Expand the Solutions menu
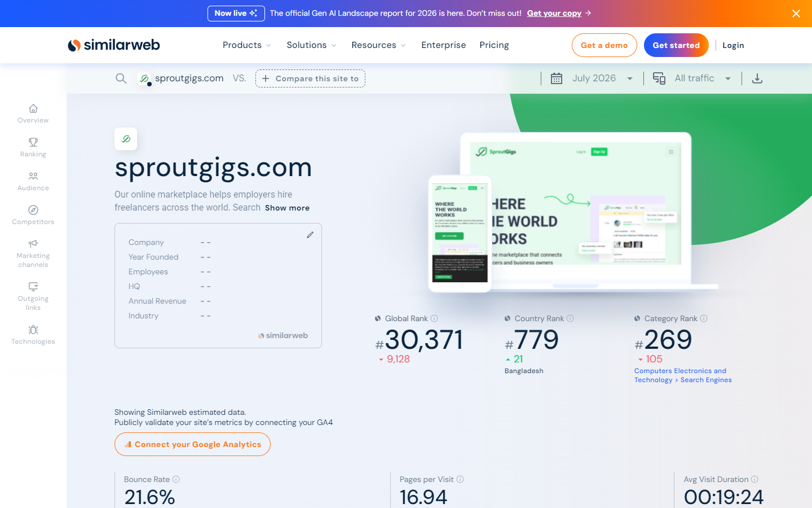This screenshot has width=812, height=508. point(311,45)
